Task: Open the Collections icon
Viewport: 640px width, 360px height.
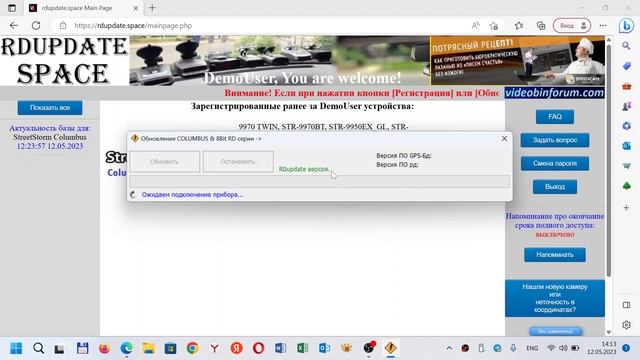Action: point(541,25)
